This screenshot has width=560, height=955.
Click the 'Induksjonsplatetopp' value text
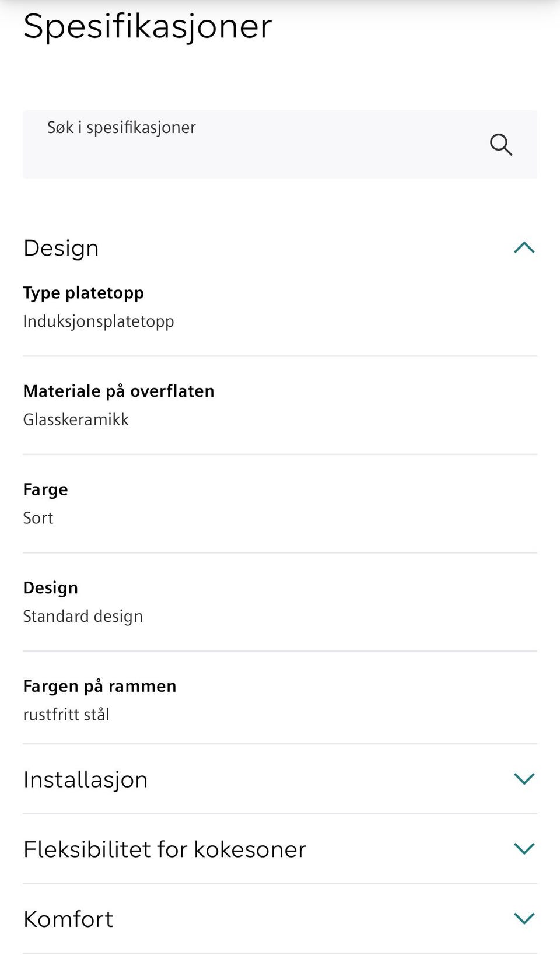tap(99, 321)
